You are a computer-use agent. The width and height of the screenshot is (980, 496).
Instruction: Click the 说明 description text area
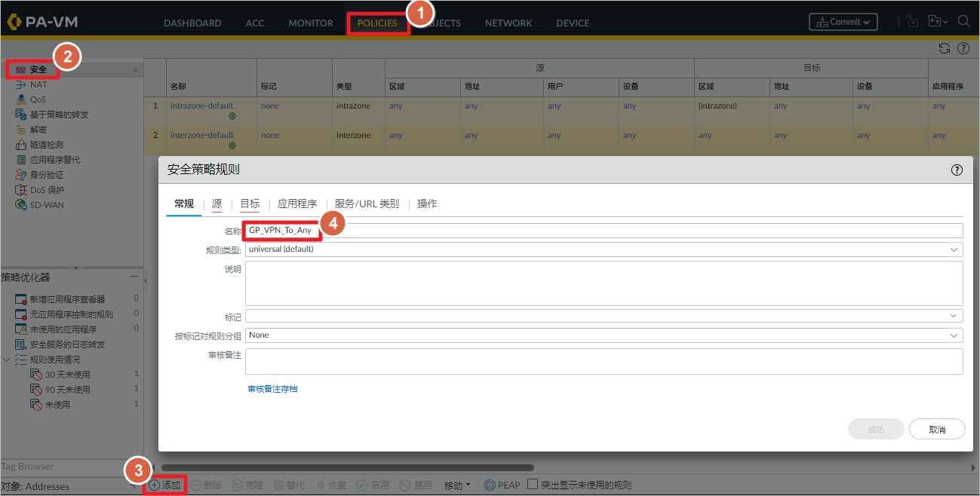(604, 283)
